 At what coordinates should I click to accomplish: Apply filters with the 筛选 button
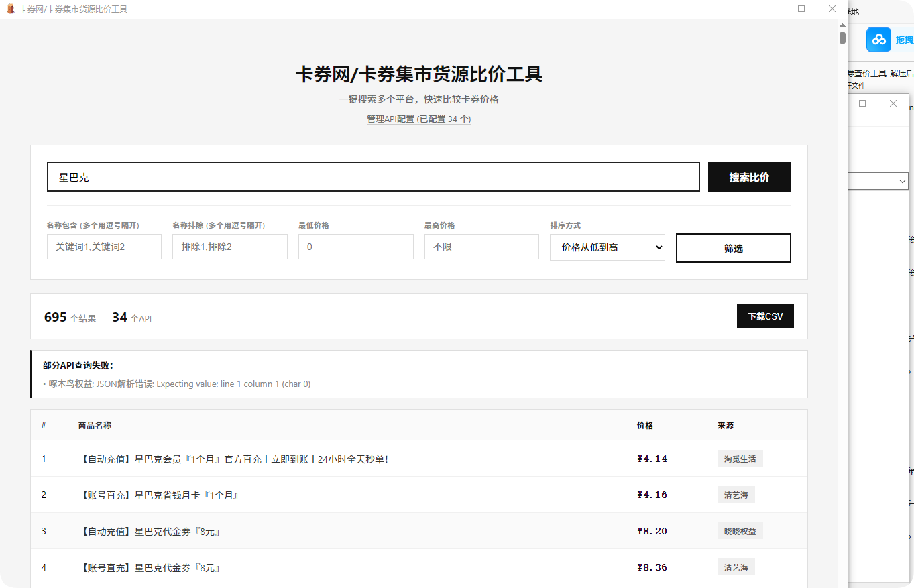[733, 247]
